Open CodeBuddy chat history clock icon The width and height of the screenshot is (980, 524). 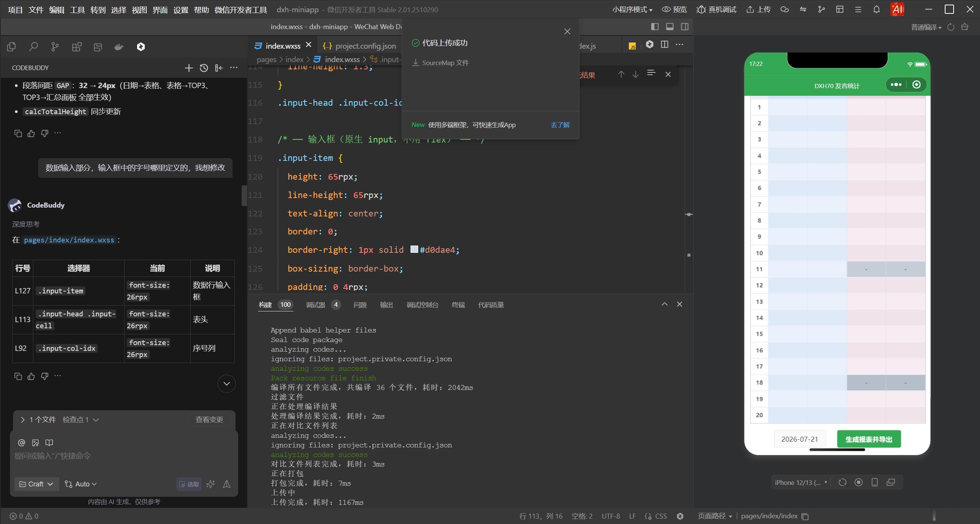coord(204,68)
